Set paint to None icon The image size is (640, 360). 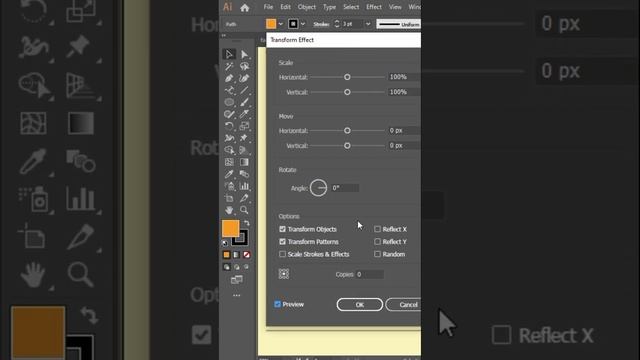[x=247, y=255]
